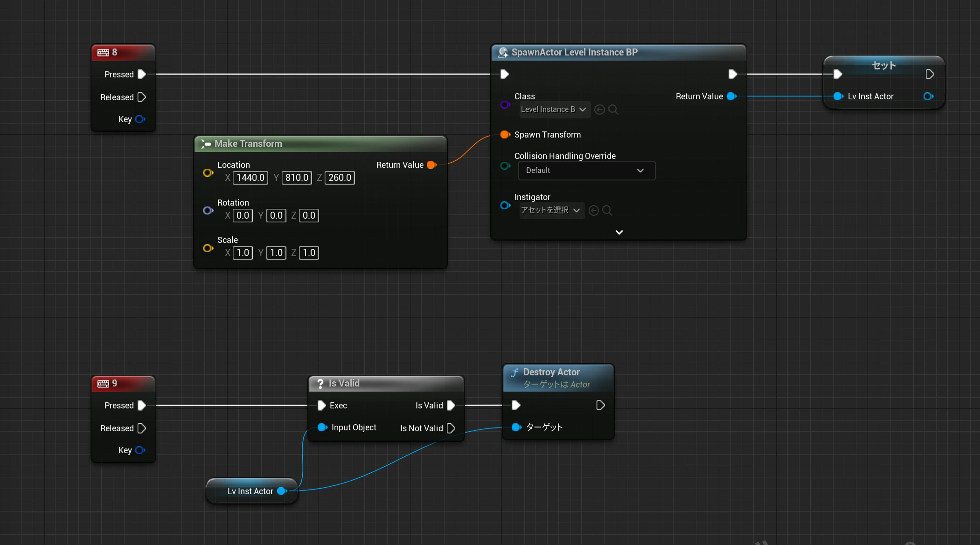
Task: Click Make Transform Return Value output pin
Action: click(x=431, y=165)
